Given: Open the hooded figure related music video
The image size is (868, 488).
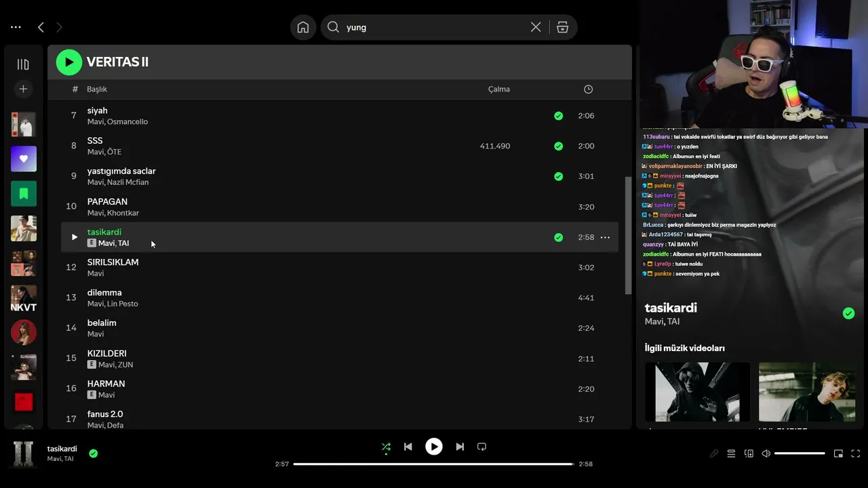Looking at the screenshot, I should (697, 392).
